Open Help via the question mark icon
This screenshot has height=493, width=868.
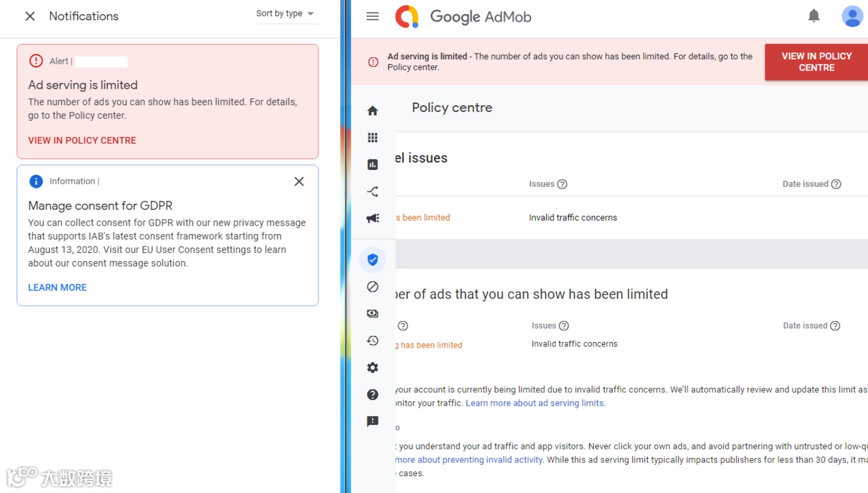click(x=372, y=394)
